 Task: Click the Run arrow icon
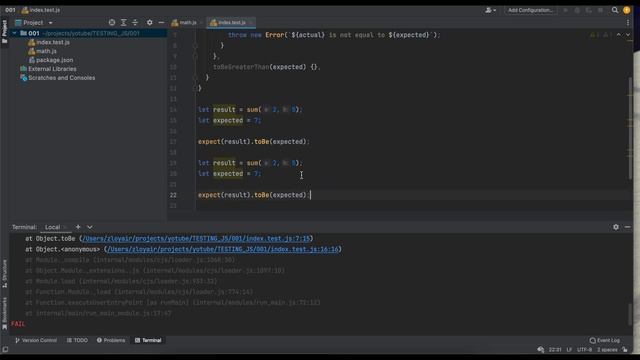point(565,10)
